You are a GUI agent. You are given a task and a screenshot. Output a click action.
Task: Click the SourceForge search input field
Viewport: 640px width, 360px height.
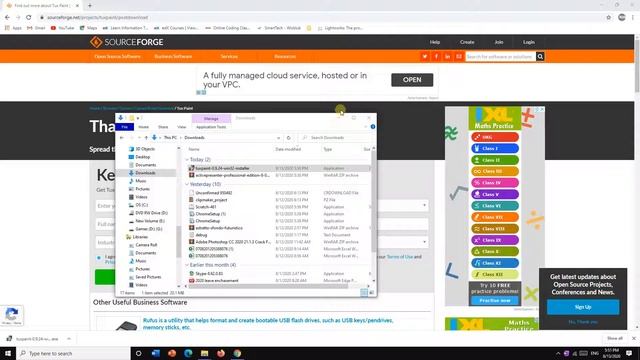tap(500, 56)
